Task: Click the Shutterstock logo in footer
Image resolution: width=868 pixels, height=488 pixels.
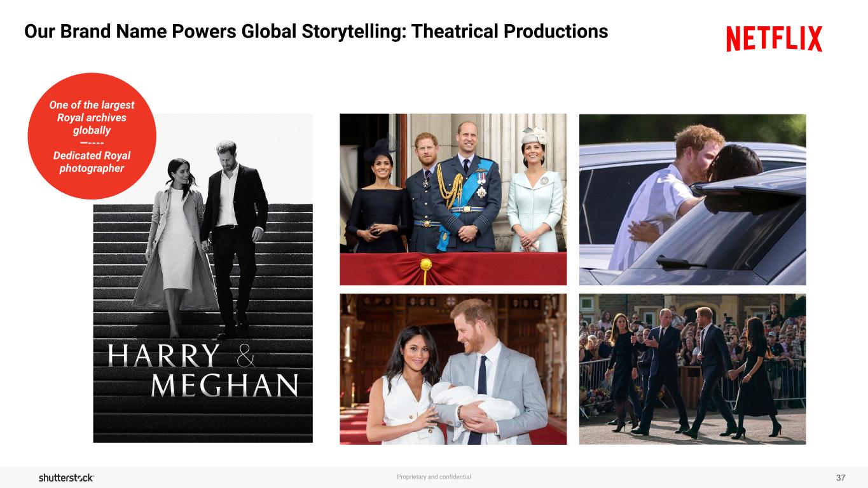Action: [66, 477]
